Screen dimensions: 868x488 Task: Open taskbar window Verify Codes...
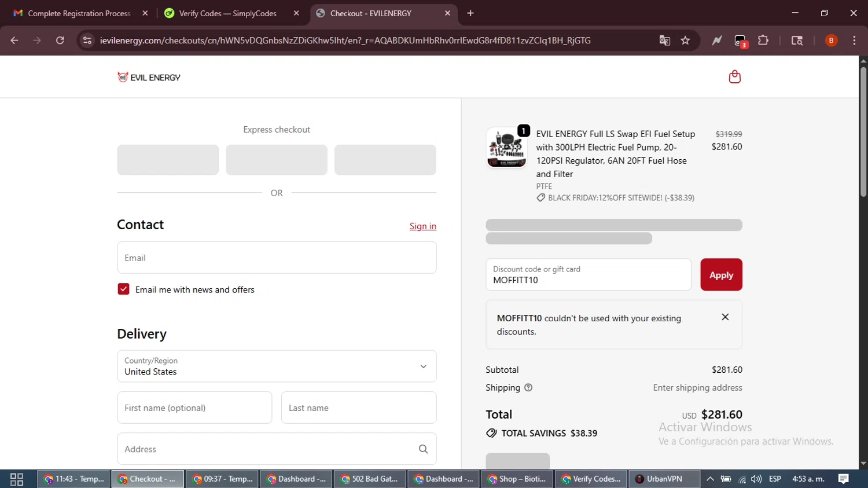tap(591, 479)
